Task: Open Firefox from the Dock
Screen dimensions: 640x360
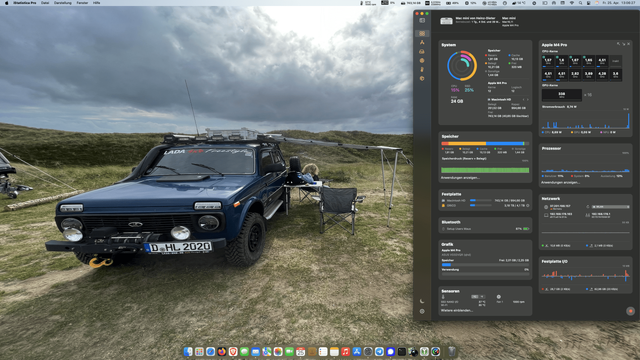Action: (222, 351)
